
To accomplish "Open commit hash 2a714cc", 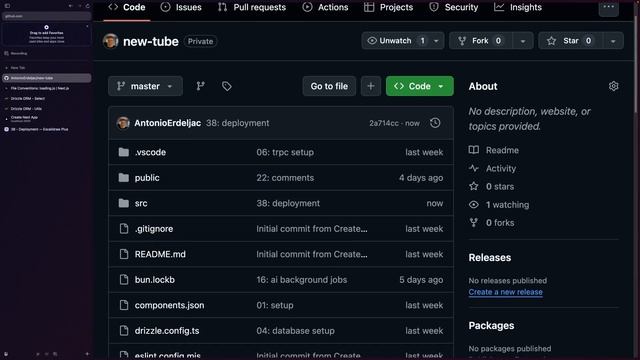I will pos(384,123).
